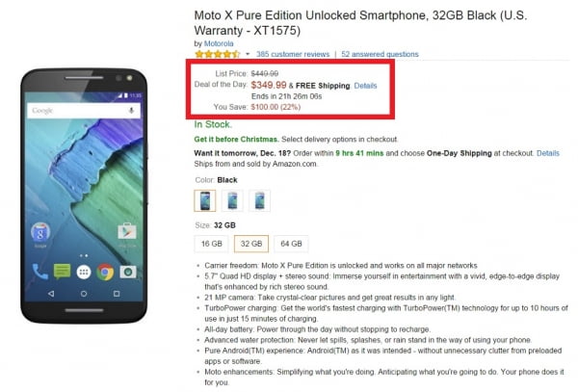Open the Motorola brand link
Image resolution: width=578 pixels, height=392 pixels.
[219, 43]
